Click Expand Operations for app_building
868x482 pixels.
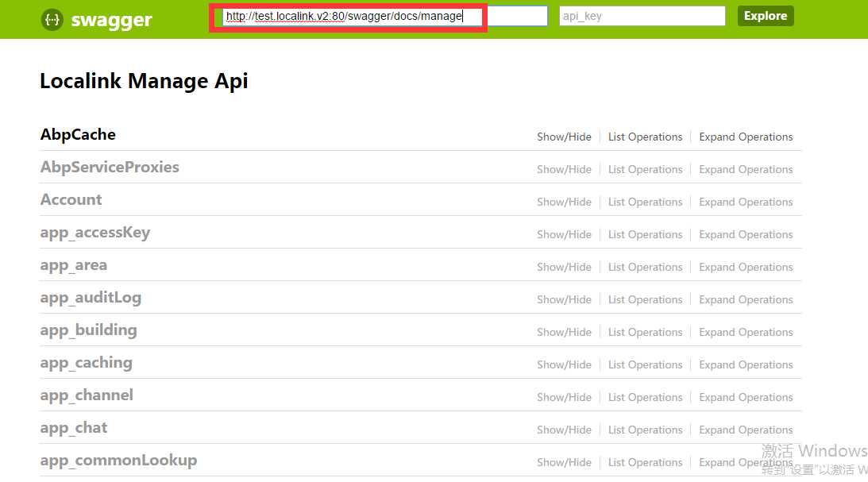(x=746, y=333)
